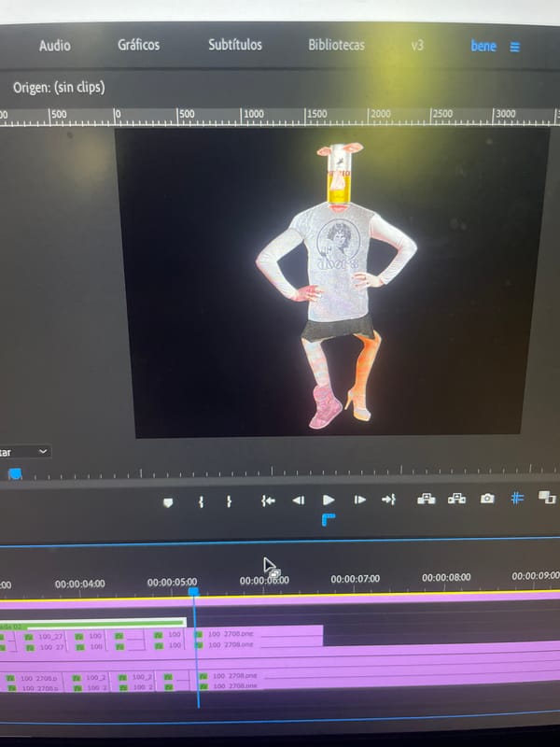Step forward one frame
This screenshot has width=560, height=747.
(359, 500)
